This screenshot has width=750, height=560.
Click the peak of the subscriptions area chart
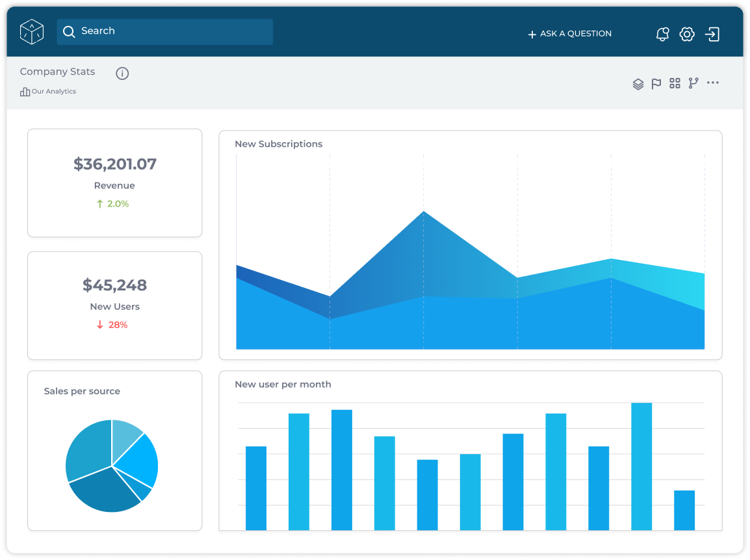pos(423,212)
